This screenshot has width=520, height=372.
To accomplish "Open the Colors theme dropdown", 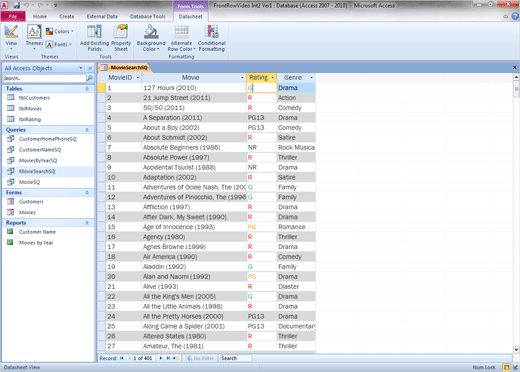I will (60, 31).
